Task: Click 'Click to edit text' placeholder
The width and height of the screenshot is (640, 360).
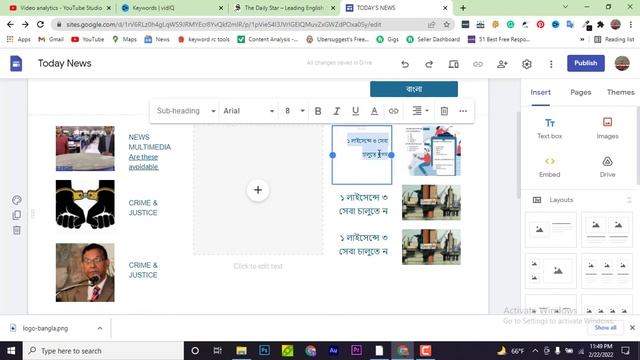Action: [x=258, y=266]
